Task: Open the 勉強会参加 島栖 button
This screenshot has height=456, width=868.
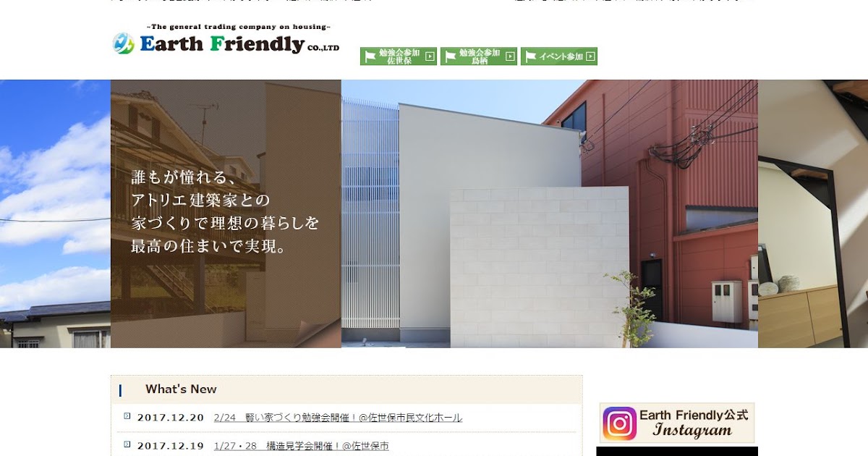Action: click(479, 56)
